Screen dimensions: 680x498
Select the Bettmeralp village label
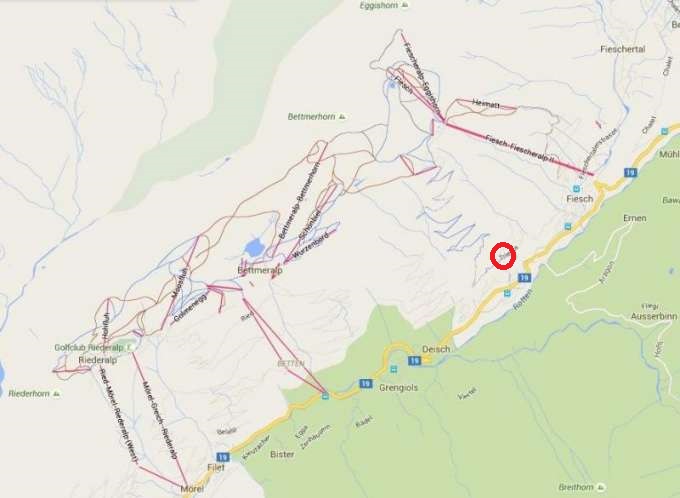pyautogui.click(x=260, y=270)
